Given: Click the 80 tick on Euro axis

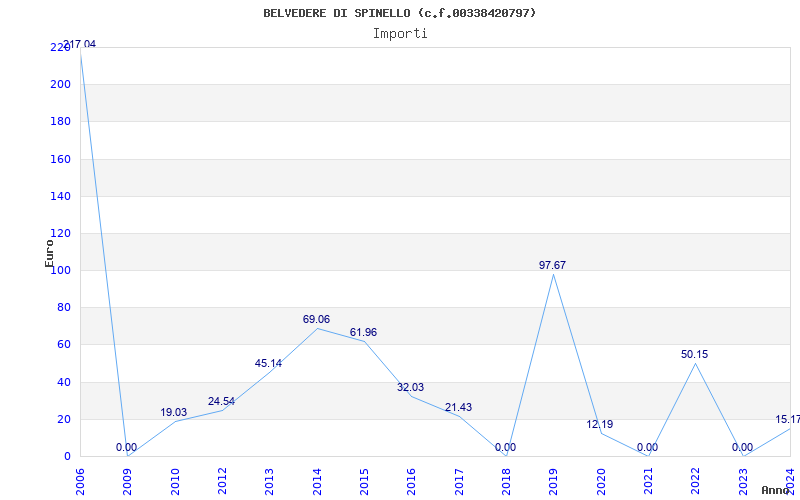Looking at the screenshot, I should (x=63, y=308).
